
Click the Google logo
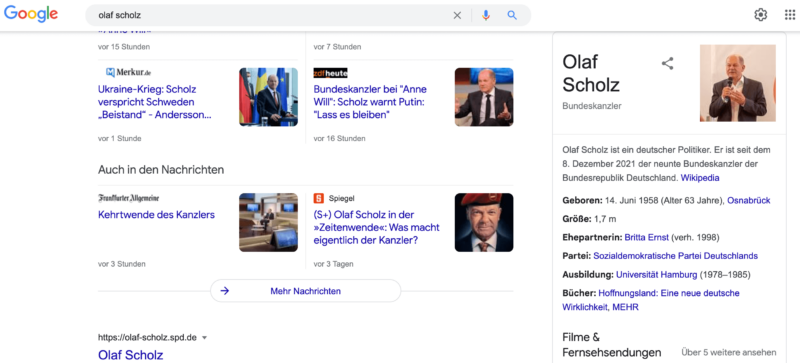pos(31,14)
